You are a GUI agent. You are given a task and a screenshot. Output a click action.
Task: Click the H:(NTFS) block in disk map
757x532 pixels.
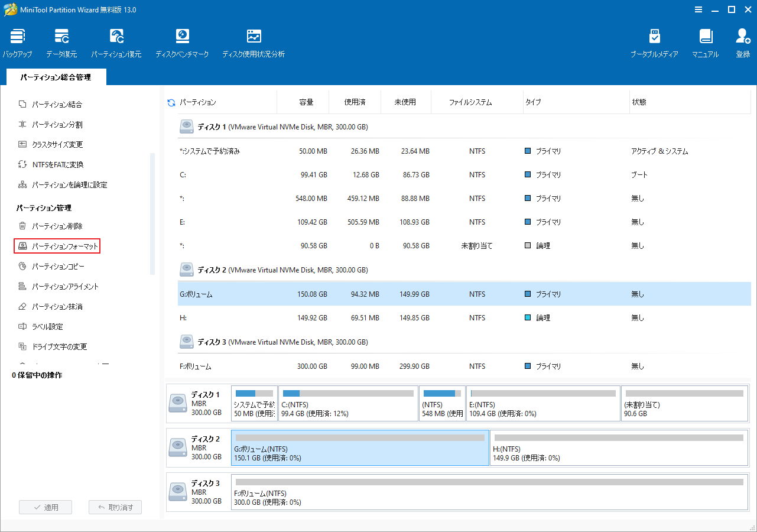click(619, 448)
